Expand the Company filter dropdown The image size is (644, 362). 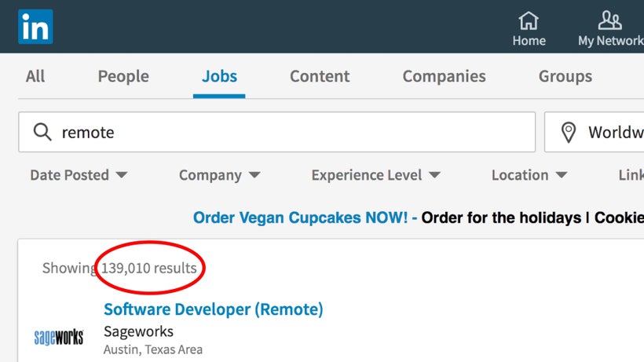tap(220, 175)
